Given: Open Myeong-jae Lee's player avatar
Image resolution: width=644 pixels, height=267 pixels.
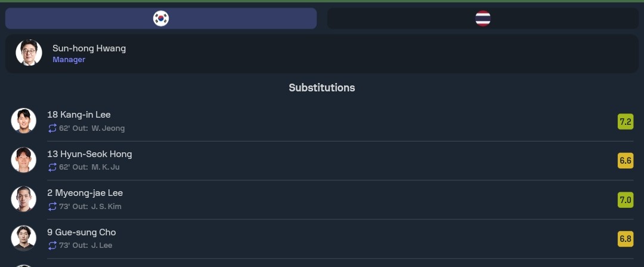Looking at the screenshot, I should 24,199.
